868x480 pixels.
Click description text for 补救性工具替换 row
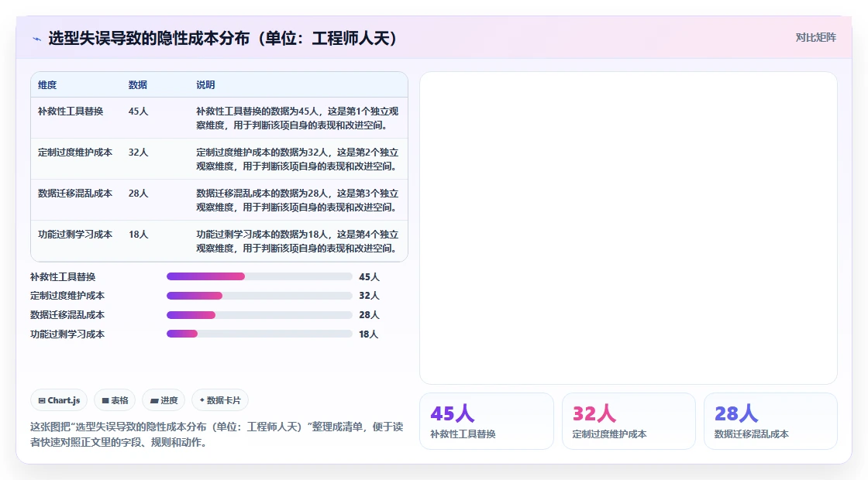(x=298, y=118)
